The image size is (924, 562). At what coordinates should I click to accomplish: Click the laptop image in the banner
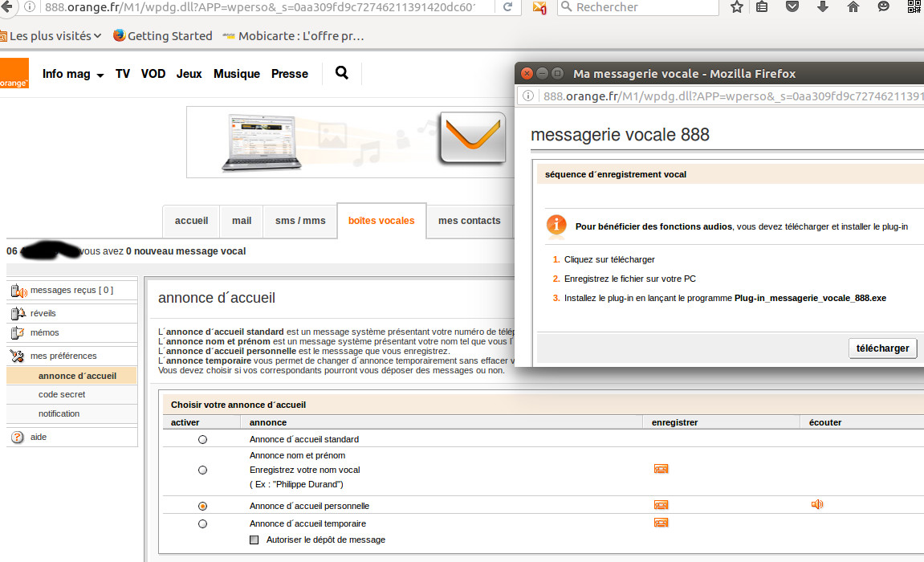tap(262, 143)
